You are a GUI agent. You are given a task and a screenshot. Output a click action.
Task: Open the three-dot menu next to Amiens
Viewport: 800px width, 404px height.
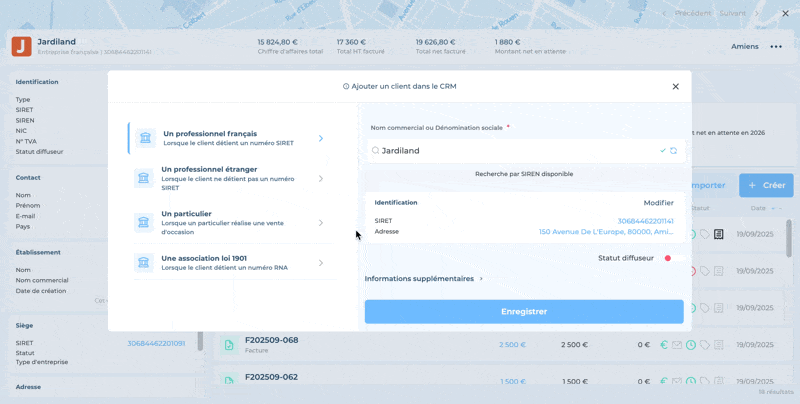click(776, 47)
